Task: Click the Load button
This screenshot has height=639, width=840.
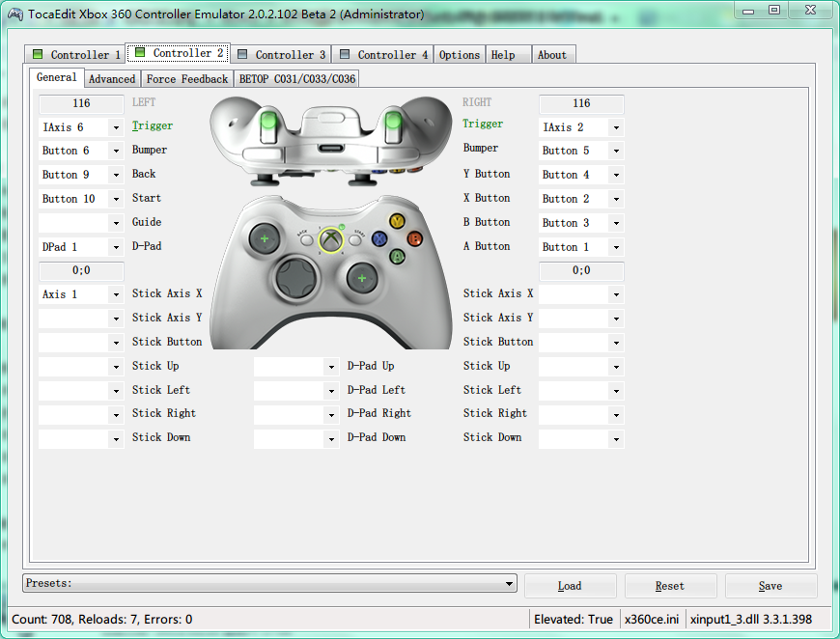Action: point(570,586)
